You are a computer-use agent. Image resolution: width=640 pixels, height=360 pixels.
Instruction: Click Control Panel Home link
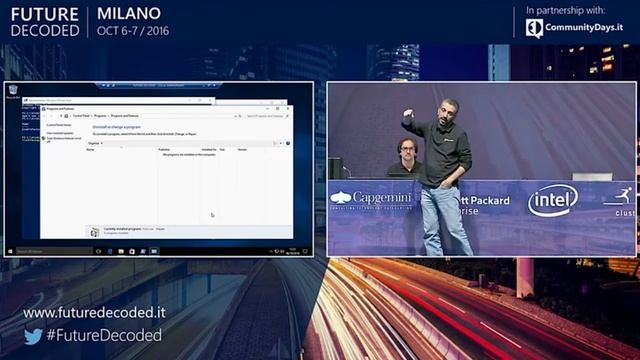(59, 125)
